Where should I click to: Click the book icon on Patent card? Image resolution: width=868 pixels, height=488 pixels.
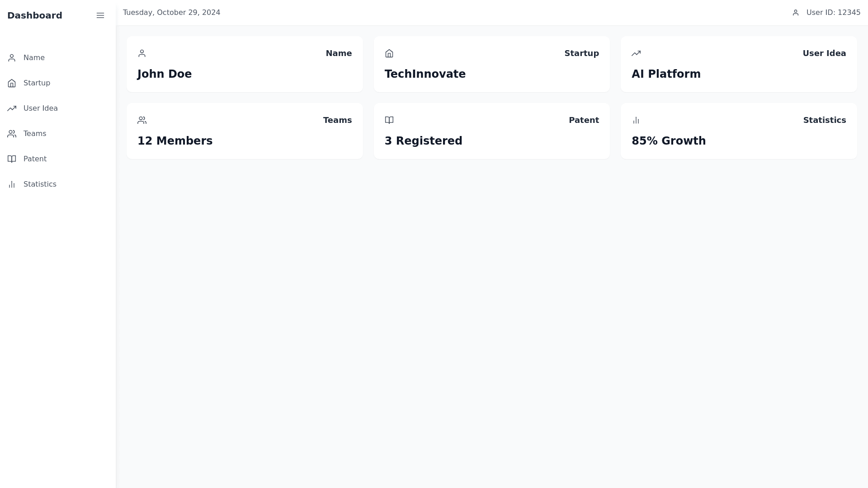[x=389, y=120]
